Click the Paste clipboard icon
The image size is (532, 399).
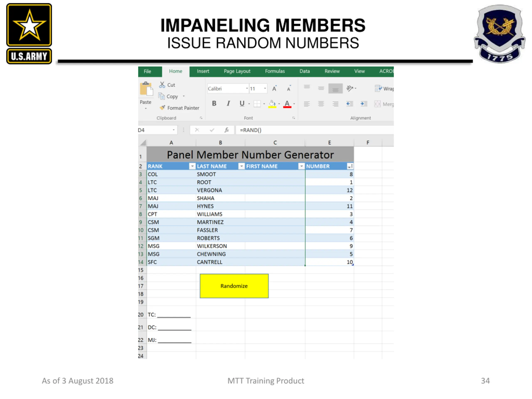coord(146,89)
